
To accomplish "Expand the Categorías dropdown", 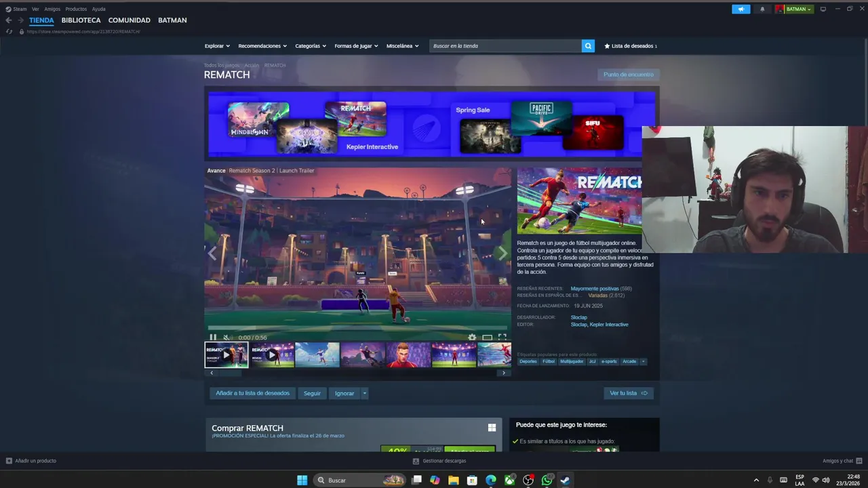I will [311, 46].
